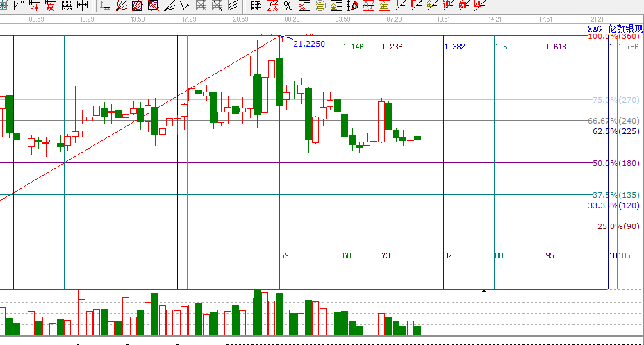Viewport: 644px width, 345px height.
Task: Click the small black triangle above volume panel
Action: [x=484, y=291]
